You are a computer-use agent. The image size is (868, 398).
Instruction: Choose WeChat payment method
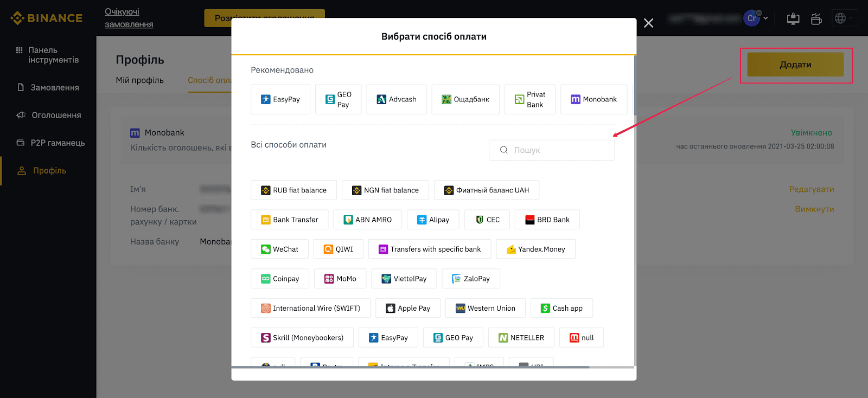coord(280,249)
